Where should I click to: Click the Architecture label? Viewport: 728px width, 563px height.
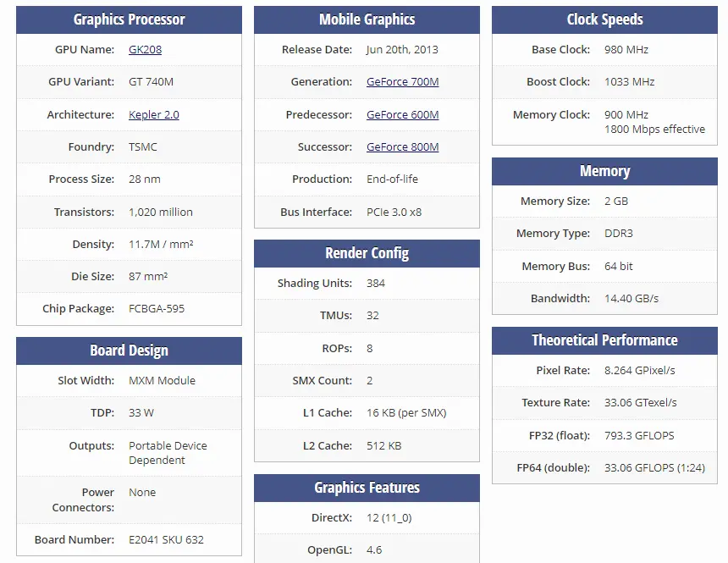pos(80,115)
